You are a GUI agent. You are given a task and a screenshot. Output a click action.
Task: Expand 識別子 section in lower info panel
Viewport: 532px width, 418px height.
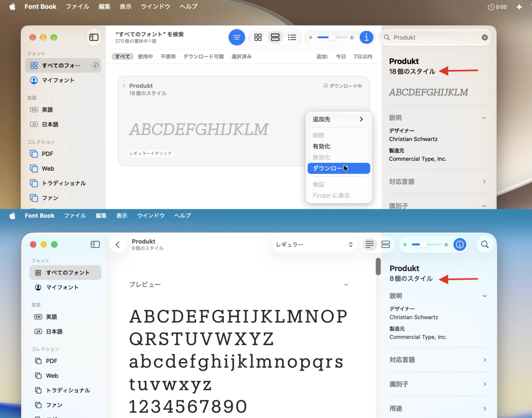click(485, 384)
